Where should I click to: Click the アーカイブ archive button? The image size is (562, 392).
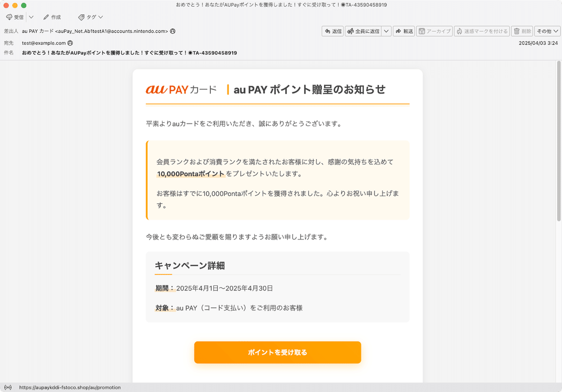[x=434, y=31]
